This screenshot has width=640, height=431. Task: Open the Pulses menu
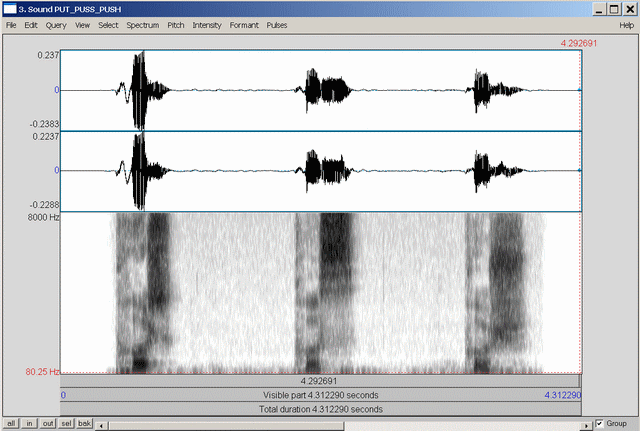pyautogui.click(x=277, y=24)
